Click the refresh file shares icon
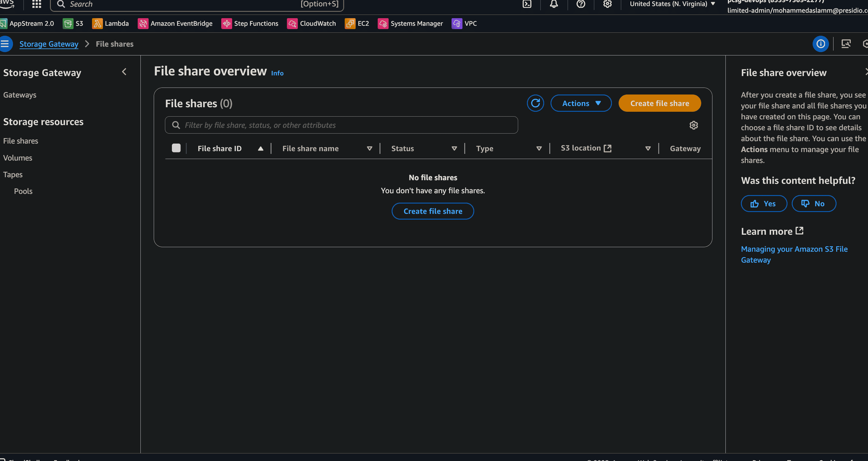This screenshot has height=461, width=868. (x=535, y=103)
